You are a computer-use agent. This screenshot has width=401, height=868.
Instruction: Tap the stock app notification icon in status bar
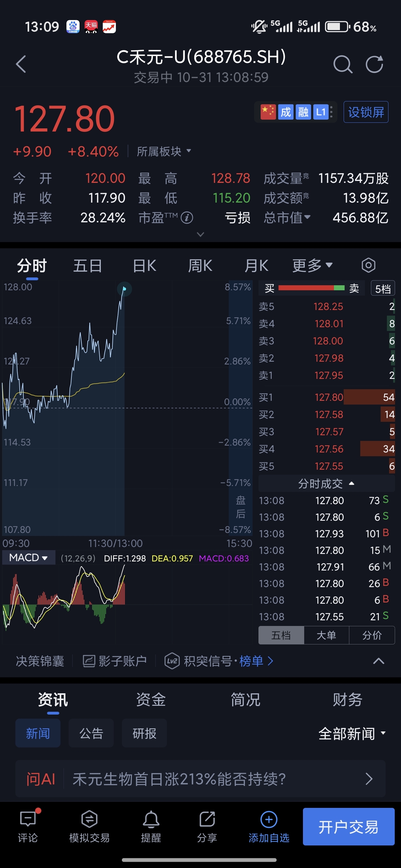pyautogui.click(x=109, y=27)
